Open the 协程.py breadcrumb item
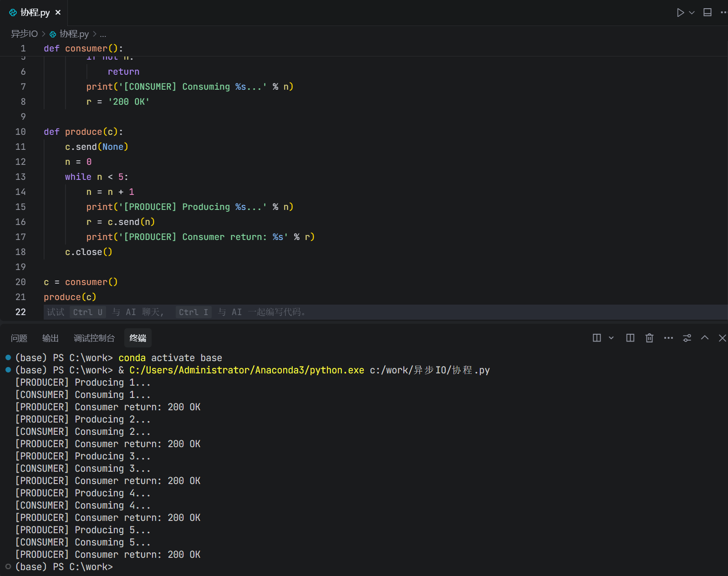Image resolution: width=728 pixels, height=576 pixels. 69,34
